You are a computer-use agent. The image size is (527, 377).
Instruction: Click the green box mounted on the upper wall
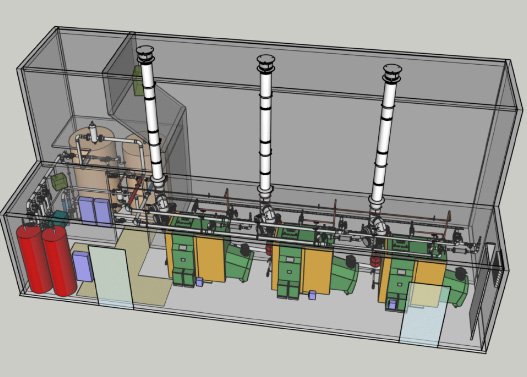pyautogui.click(x=138, y=81)
